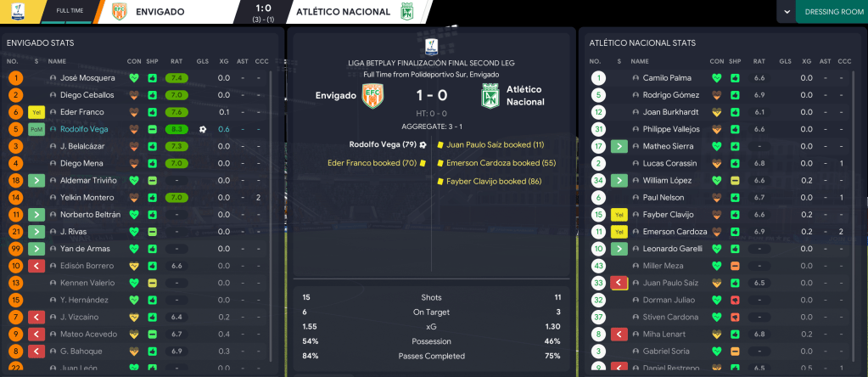Image resolution: width=868 pixels, height=377 pixels.
Task: Open the dropdown arrow beside Dressing Room
Action: click(787, 12)
